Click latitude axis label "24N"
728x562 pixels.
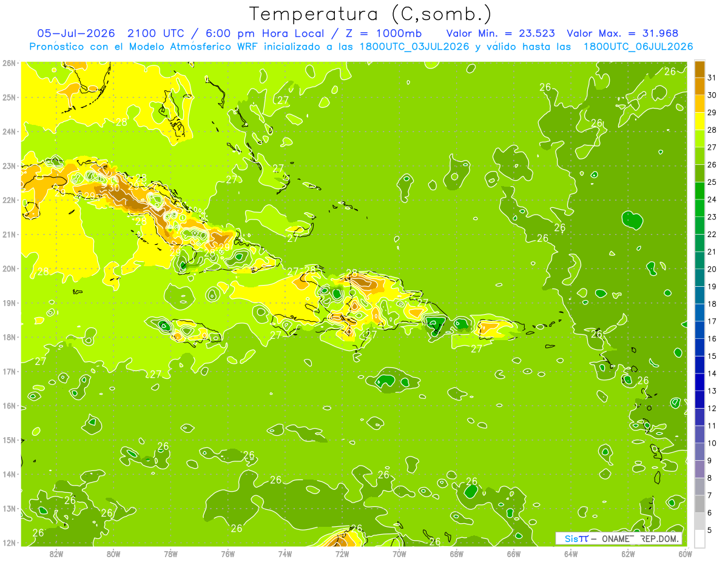(9, 132)
